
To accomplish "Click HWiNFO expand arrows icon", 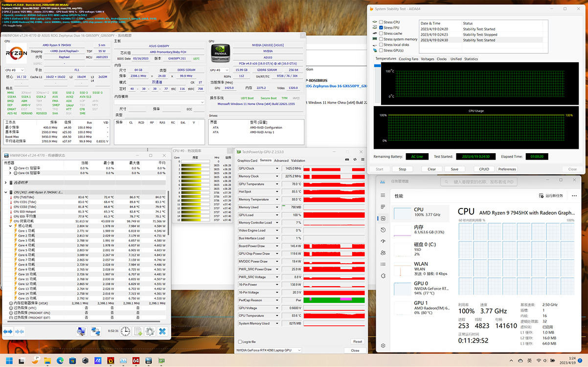I will 8,331.
